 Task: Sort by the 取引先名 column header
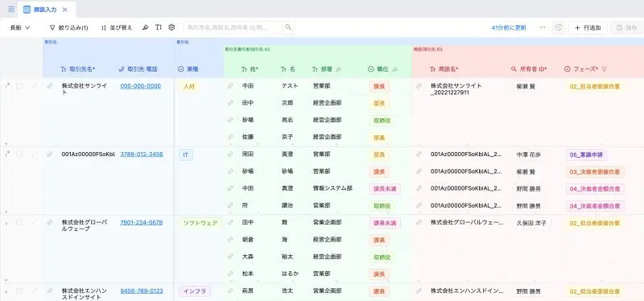coord(77,69)
